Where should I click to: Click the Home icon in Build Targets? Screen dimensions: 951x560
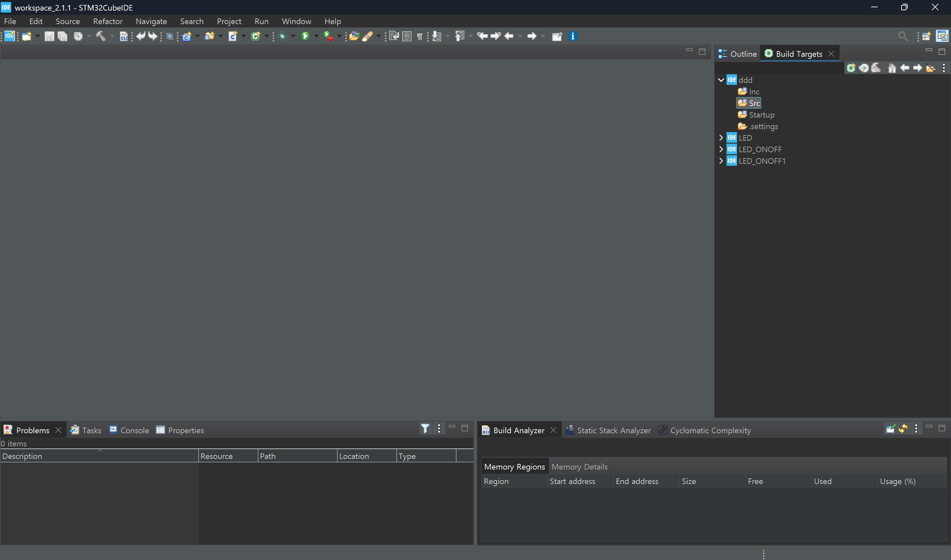click(892, 68)
